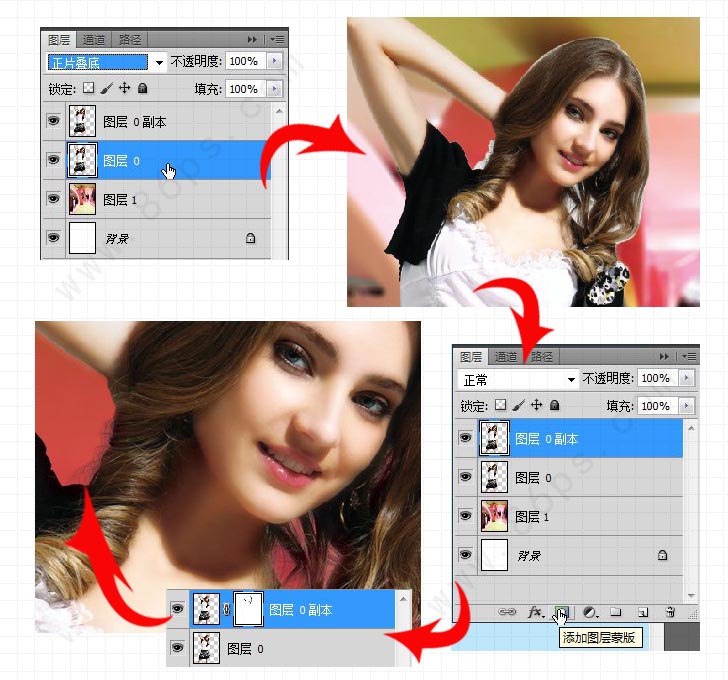Screen dimensions: 728x680
Task: Select 图层 0 name below the masked layer row
Action: pos(245,648)
